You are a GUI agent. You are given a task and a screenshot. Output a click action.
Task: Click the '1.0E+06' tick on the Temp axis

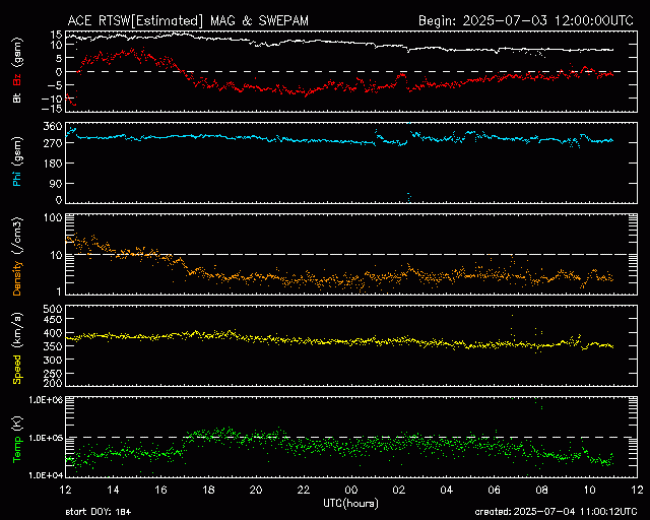pos(46,400)
